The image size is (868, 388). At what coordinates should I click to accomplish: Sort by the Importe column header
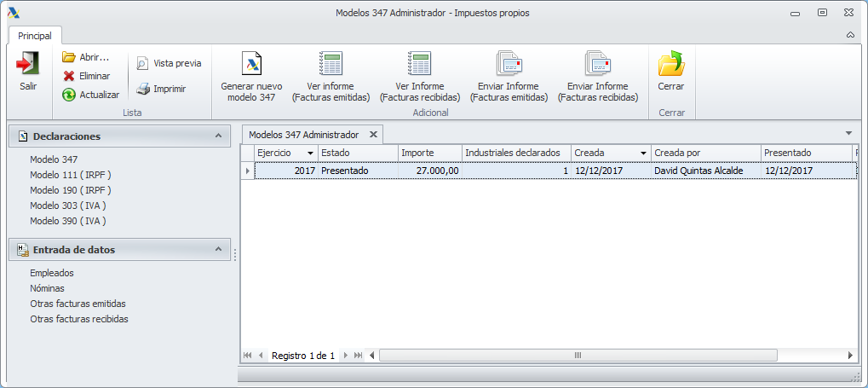pos(430,153)
